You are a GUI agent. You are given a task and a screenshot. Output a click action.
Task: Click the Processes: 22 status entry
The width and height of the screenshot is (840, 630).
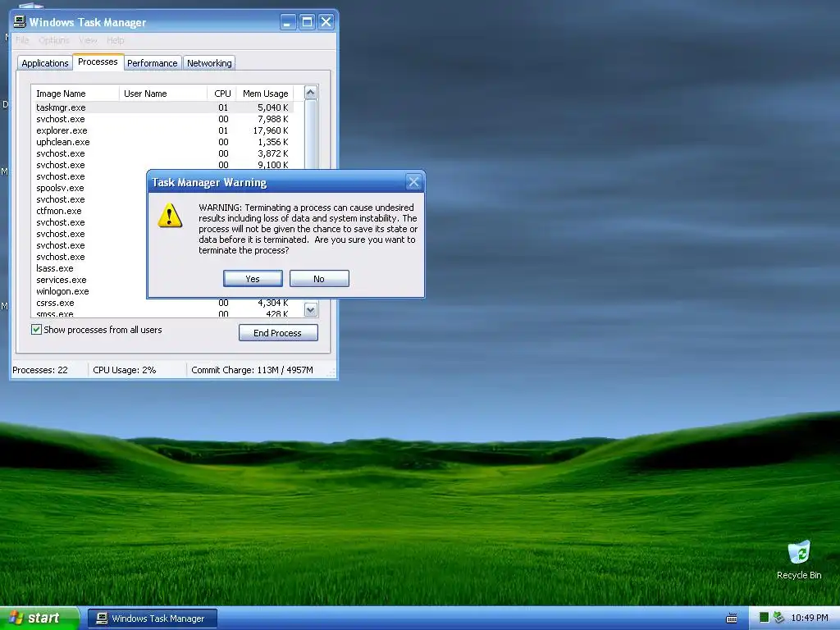[x=40, y=370]
